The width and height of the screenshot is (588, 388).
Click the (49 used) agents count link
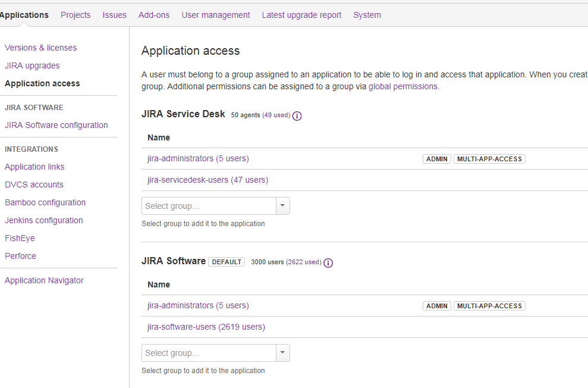[276, 115]
